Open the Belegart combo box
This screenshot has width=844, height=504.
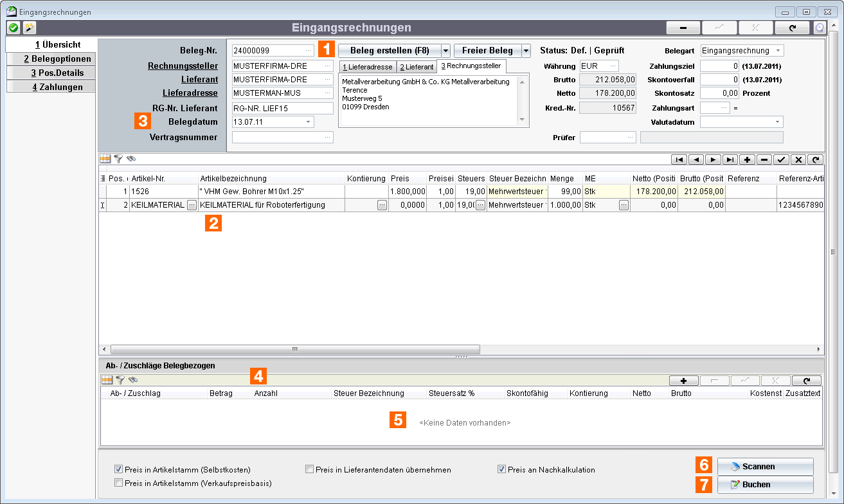[x=742, y=51]
